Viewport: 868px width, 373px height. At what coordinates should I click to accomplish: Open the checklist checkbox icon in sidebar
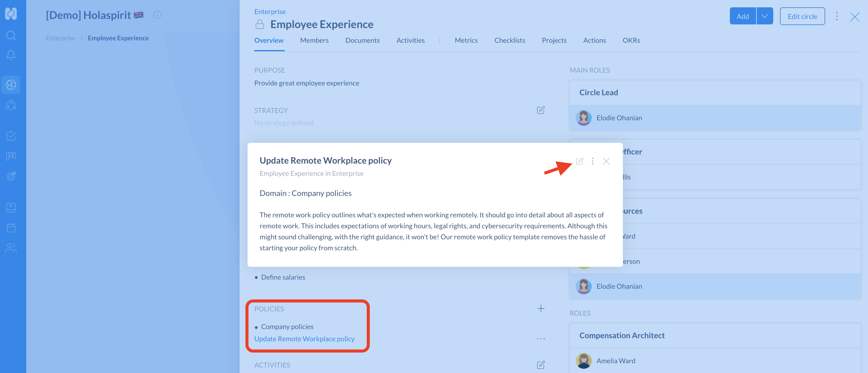[x=11, y=136]
